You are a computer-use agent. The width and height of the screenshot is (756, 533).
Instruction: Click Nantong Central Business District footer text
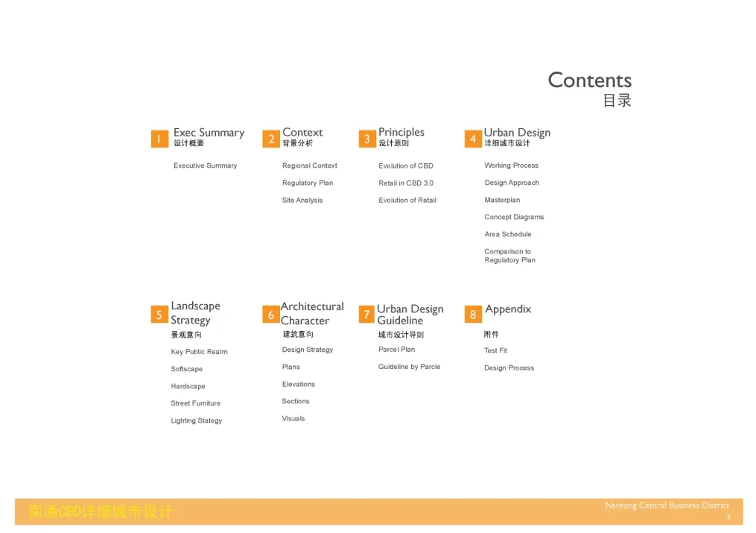pos(667,505)
